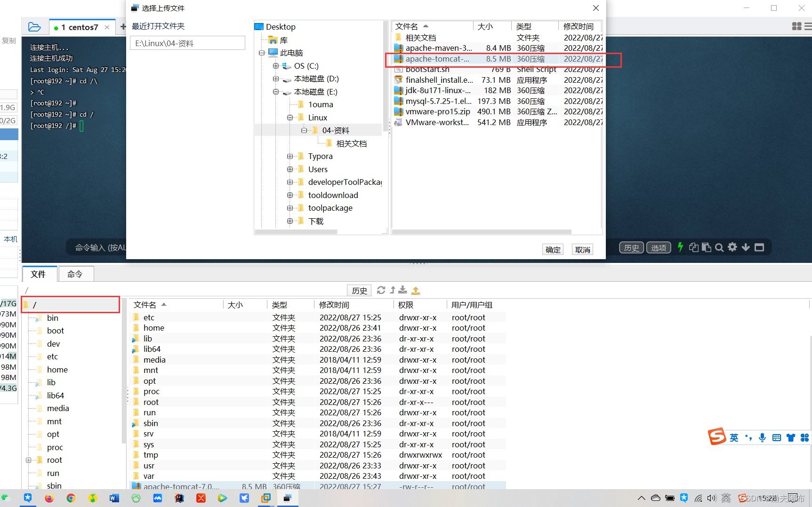Screen dimensions: 812x507
Task: Select 相关文档 folder in the tree
Action: click(x=352, y=143)
